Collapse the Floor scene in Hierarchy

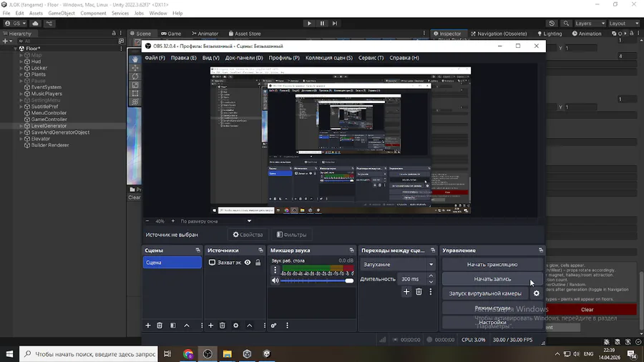point(16,49)
